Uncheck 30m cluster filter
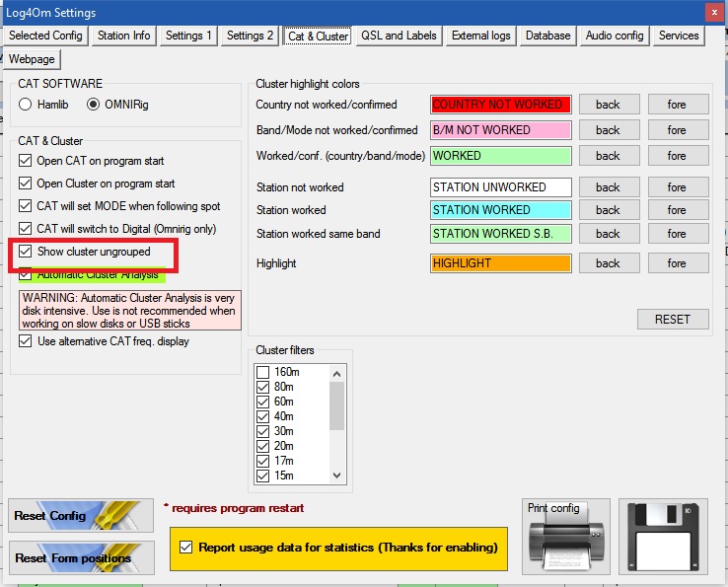 click(262, 431)
